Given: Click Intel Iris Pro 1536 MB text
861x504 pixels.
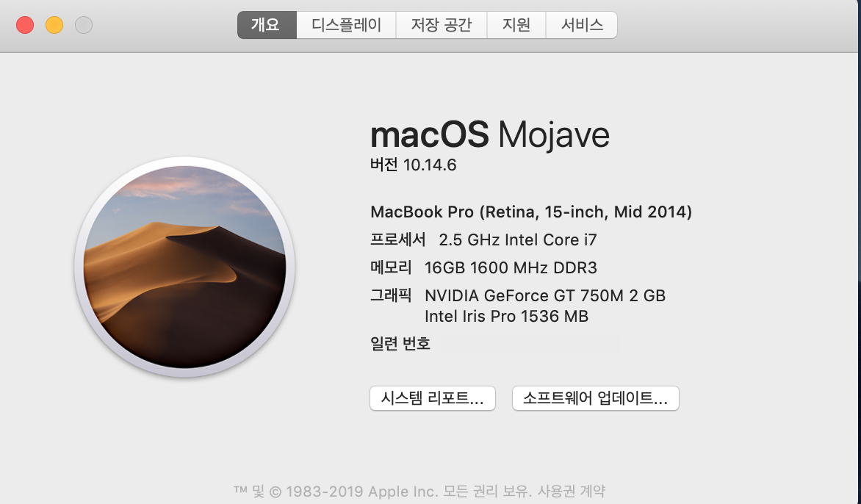Looking at the screenshot, I should [506, 316].
